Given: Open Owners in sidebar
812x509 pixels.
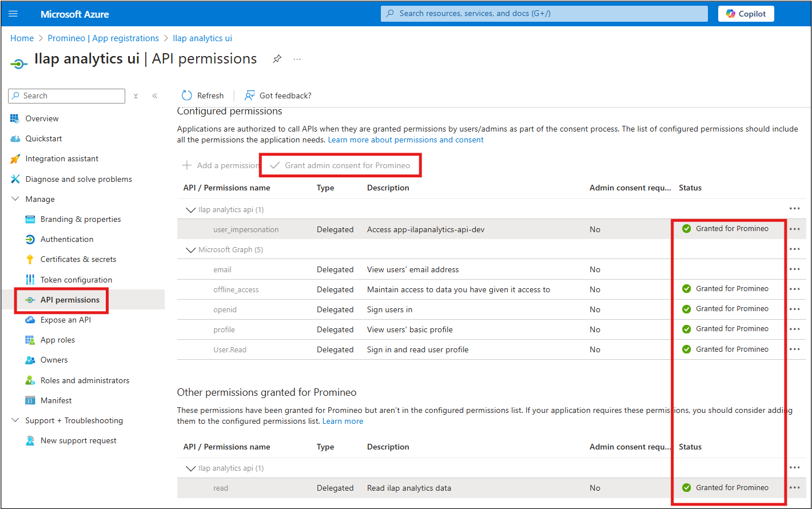Looking at the screenshot, I should [x=54, y=360].
